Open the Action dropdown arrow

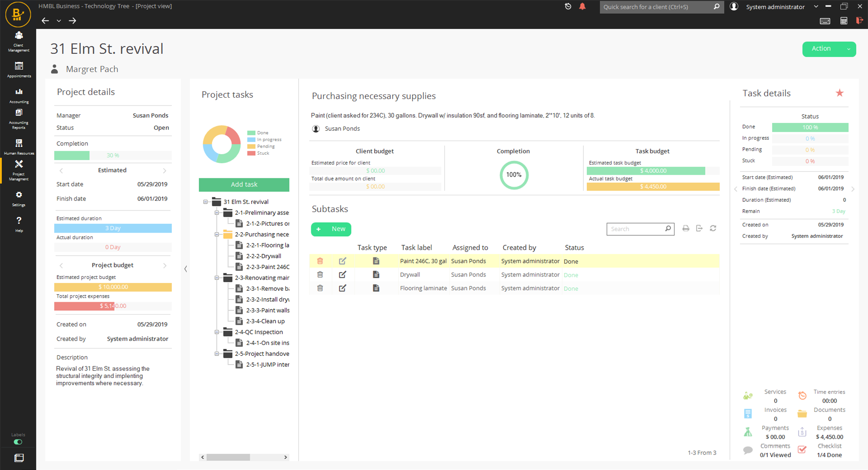(848, 49)
